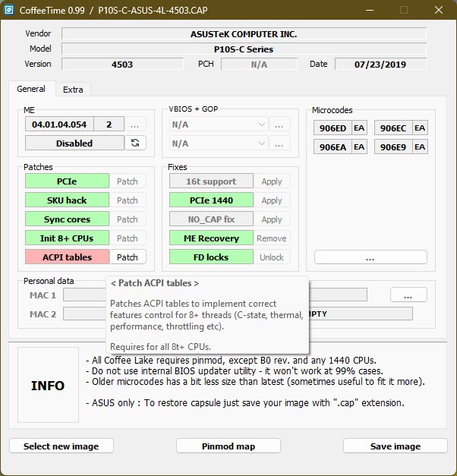Screen dimensions: 457x476
Task: Open the second GOP N/A dropdown
Action: 219,143
